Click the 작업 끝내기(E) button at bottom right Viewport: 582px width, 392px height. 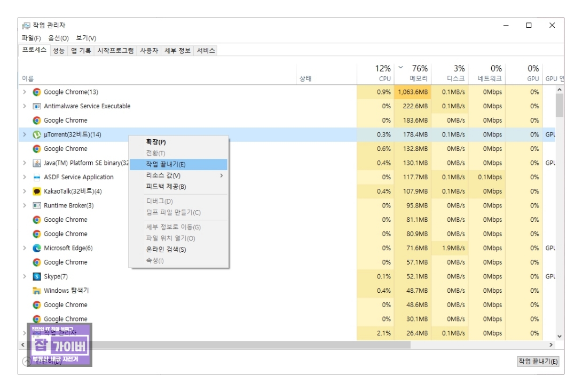(538, 362)
